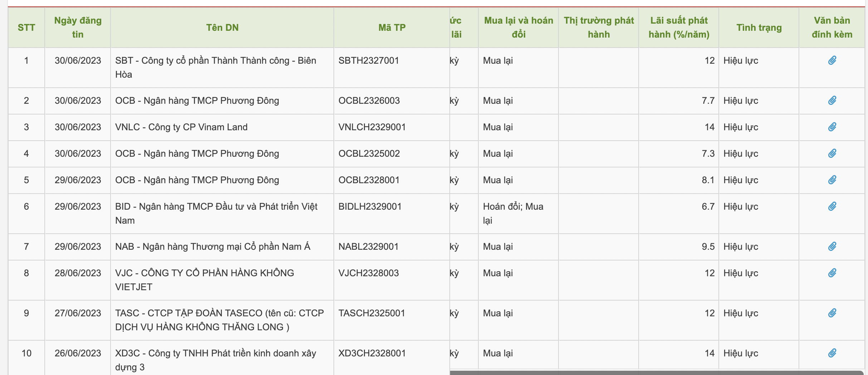Click the 'Tình trạng' column header

pyautogui.click(x=759, y=28)
